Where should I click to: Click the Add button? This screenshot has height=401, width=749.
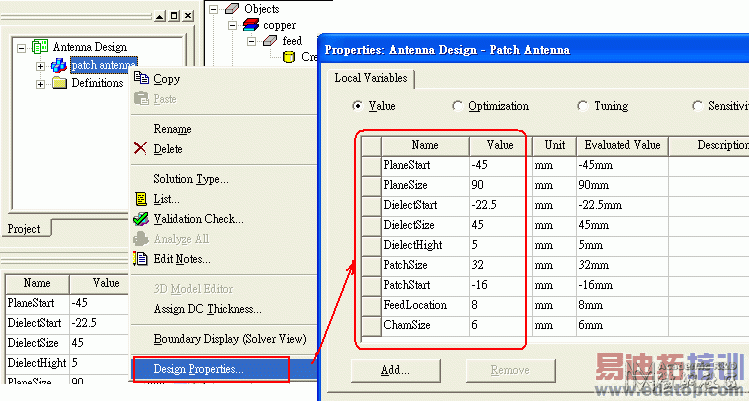coord(395,370)
